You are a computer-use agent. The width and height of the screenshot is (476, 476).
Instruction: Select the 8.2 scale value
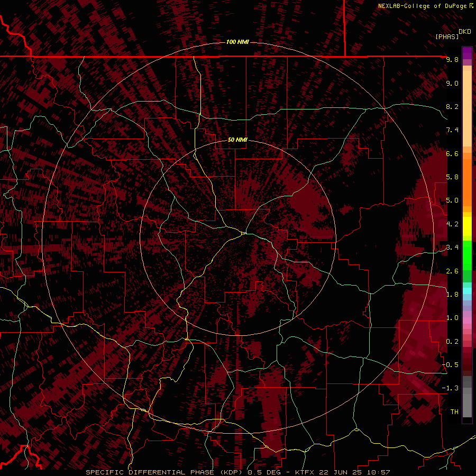pos(452,106)
